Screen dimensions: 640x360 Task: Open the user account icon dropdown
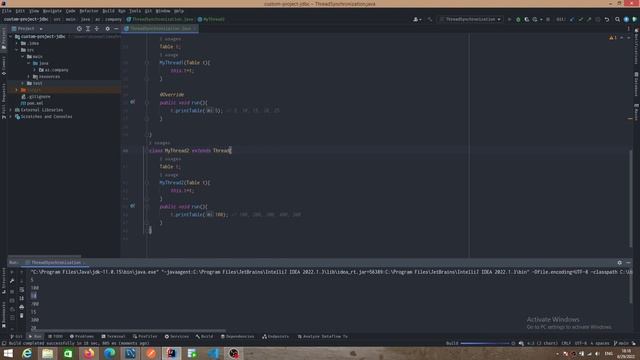coord(417,19)
